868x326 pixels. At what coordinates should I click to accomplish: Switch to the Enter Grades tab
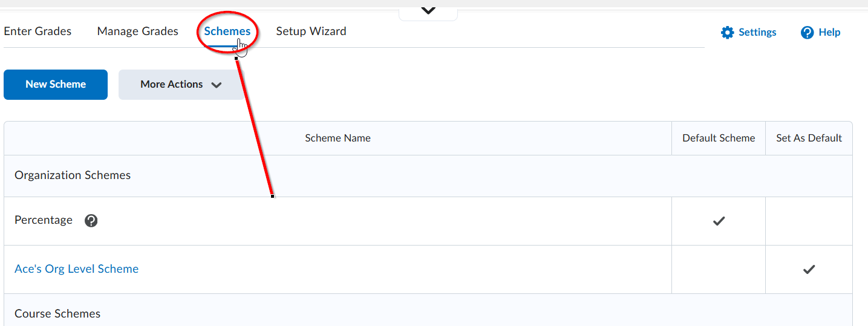pyautogui.click(x=38, y=31)
